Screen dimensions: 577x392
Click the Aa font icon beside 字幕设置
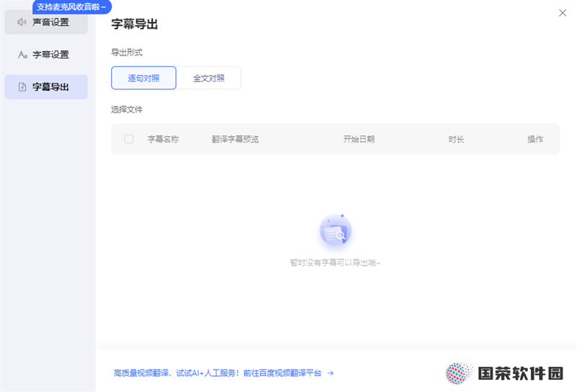[x=22, y=55]
